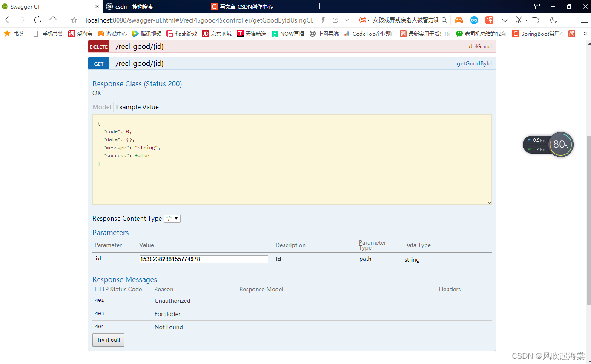Viewport: 591px width, 364px height.
Task: Click the delGood operation link
Action: [x=480, y=46]
